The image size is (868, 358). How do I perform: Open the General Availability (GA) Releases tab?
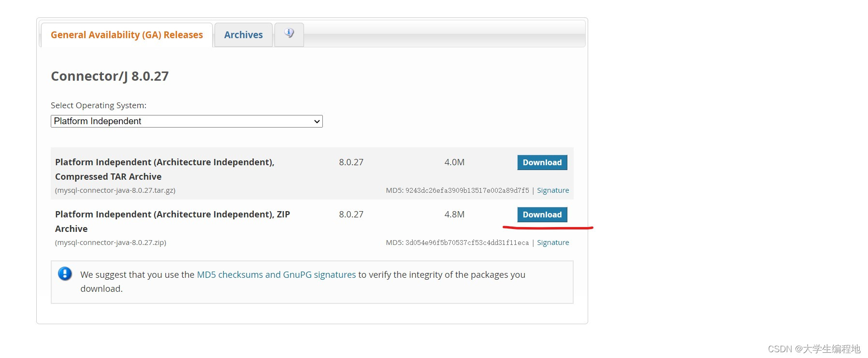click(x=127, y=35)
